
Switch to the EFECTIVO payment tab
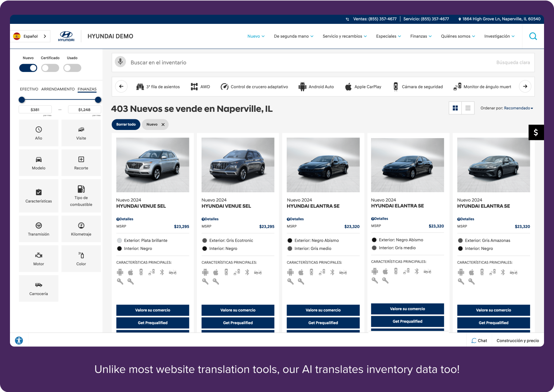(29, 89)
